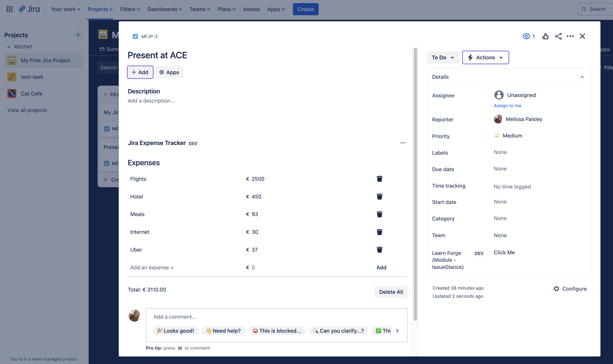Screen dimensions: 613x364
Task: Click the MFJP-2 issue type checkbox icon
Action: pos(135,36)
